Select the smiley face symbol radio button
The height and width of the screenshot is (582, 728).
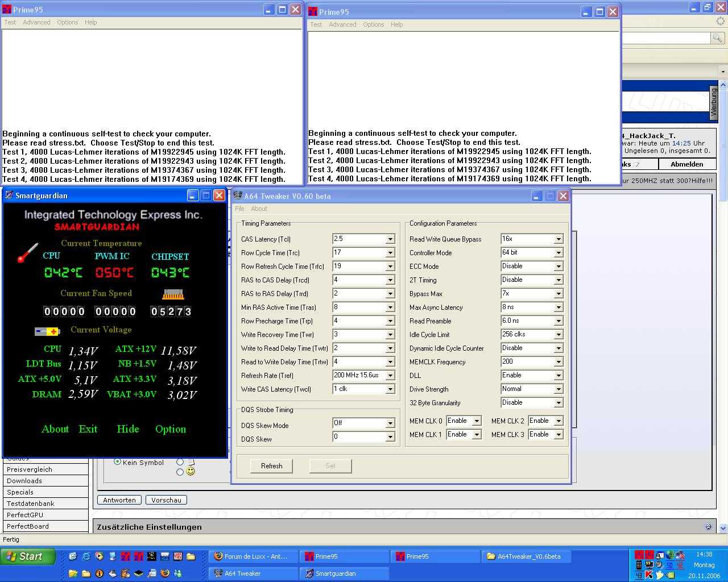pyautogui.click(x=180, y=472)
